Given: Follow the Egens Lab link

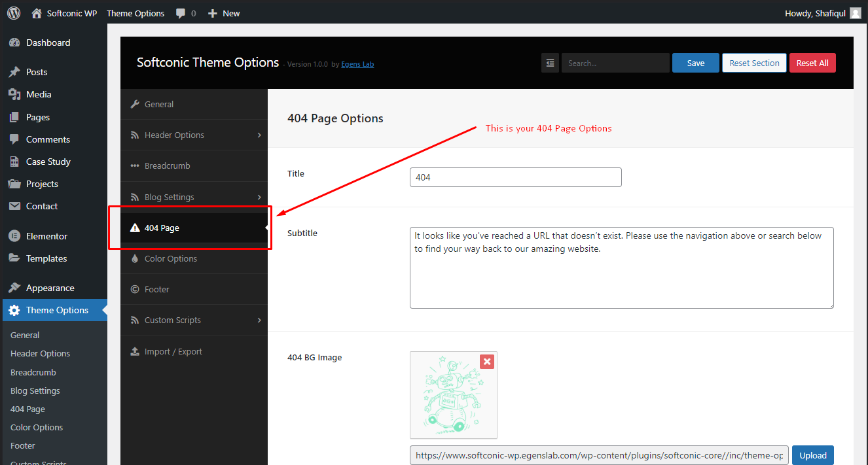Looking at the screenshot, I should click(x=357, y=64).
